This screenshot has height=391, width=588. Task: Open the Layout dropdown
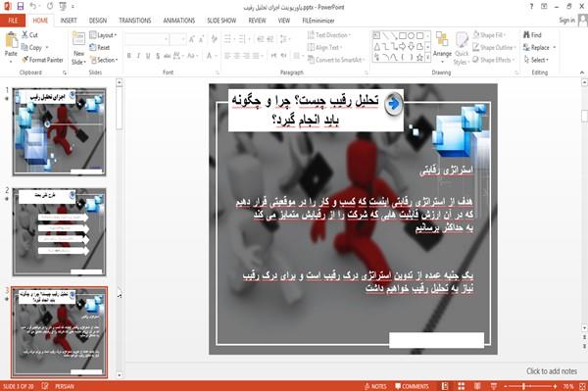103,35
